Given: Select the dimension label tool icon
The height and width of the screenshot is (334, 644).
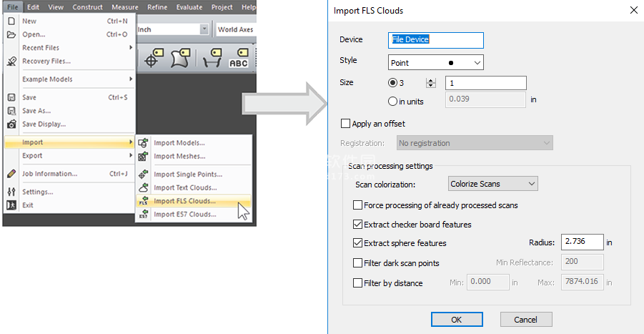Looking at the screenshot, I should pyautogui.click(x=212, y=58).
